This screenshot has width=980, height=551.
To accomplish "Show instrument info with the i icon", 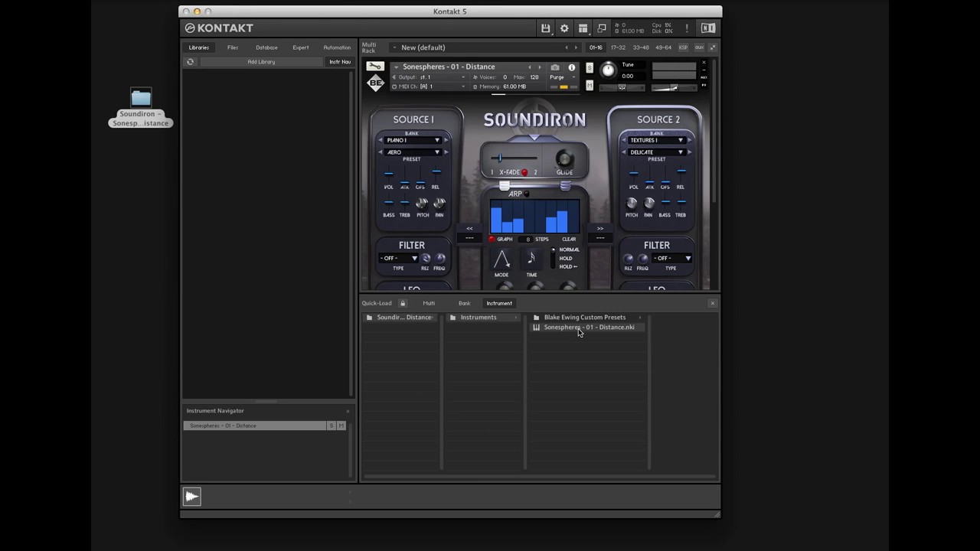I will tap(571, 67).
